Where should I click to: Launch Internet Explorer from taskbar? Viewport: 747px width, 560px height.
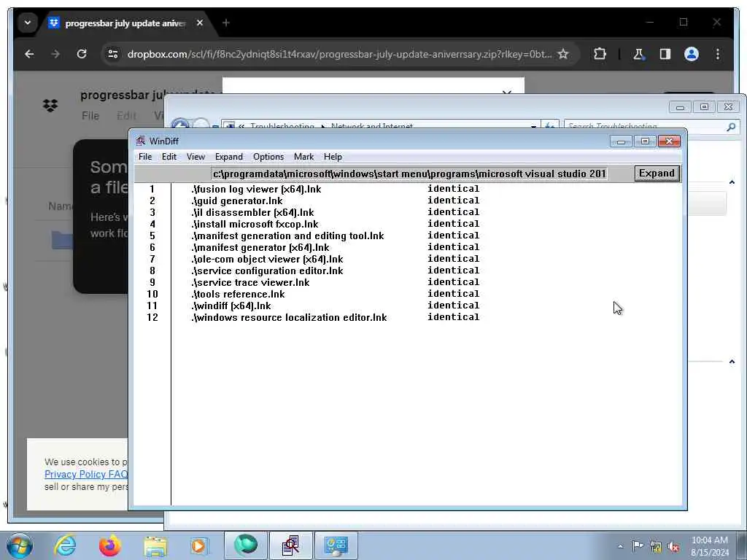[65, 545]
